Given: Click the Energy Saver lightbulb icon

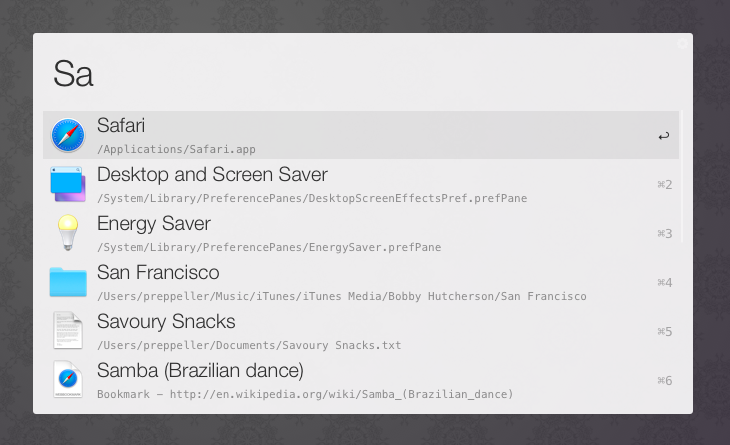Looking at the screenshot, I should point(68,233).
